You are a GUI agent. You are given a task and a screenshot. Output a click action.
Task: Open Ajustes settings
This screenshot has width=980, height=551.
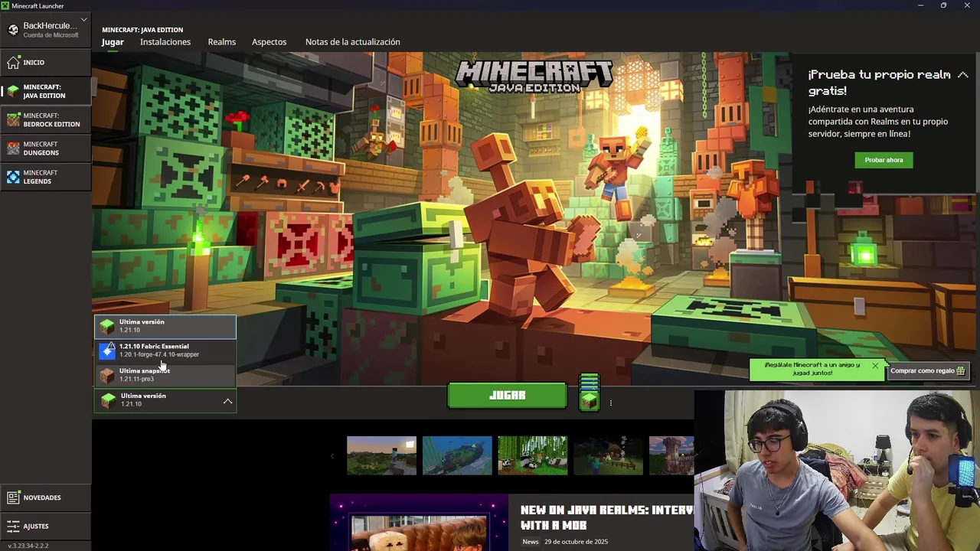(x=46, y=526)
